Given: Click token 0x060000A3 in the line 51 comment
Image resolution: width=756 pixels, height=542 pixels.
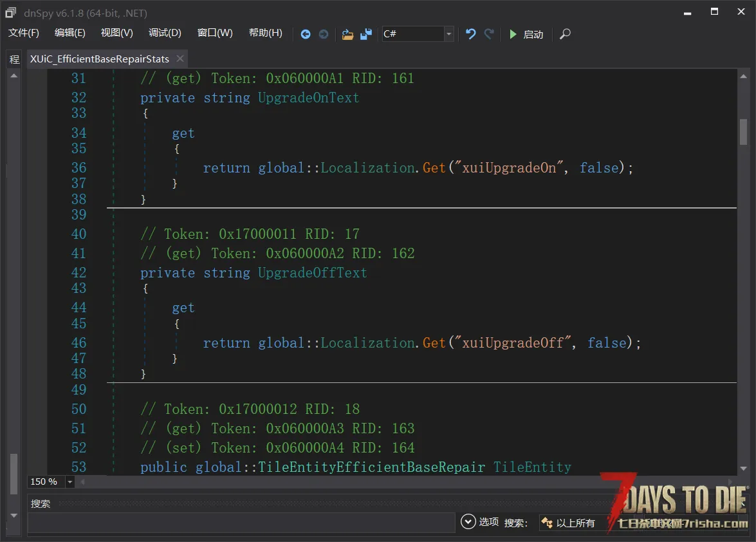Looking at the screenshot, I should pyautogui.click(x=305, y=428).
